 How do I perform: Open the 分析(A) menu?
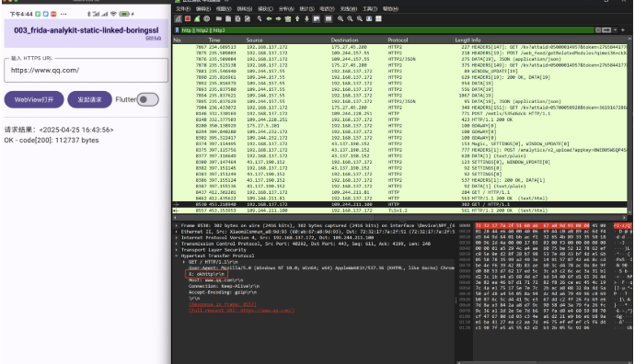click(286, 9)
